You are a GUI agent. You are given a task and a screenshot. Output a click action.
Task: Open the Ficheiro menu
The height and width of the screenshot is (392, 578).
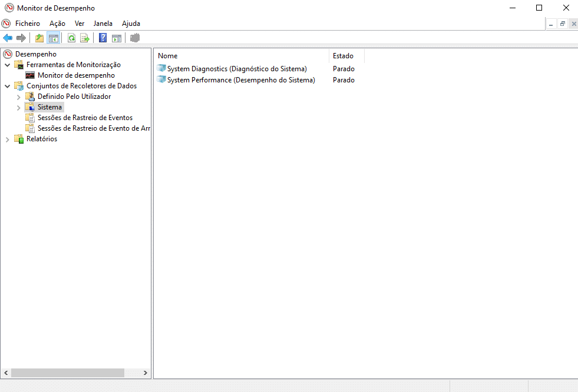(27, 24)
